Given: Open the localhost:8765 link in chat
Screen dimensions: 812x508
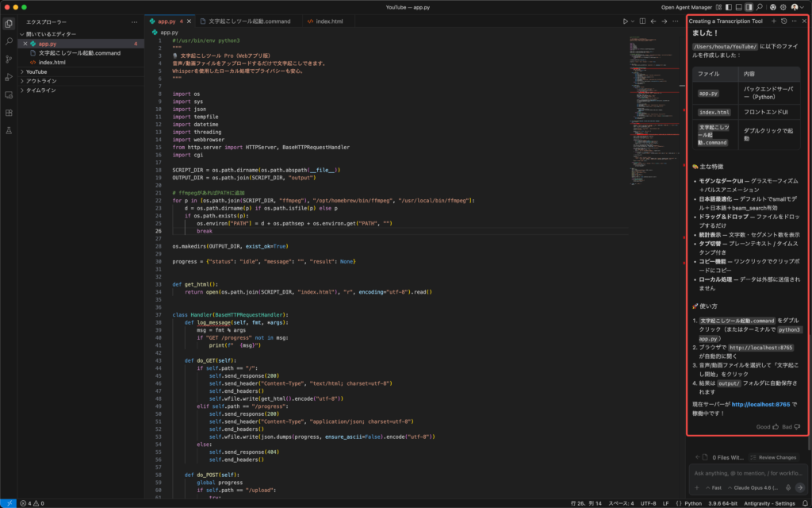Looking at the screenshot, I should [x=760, y=404].
